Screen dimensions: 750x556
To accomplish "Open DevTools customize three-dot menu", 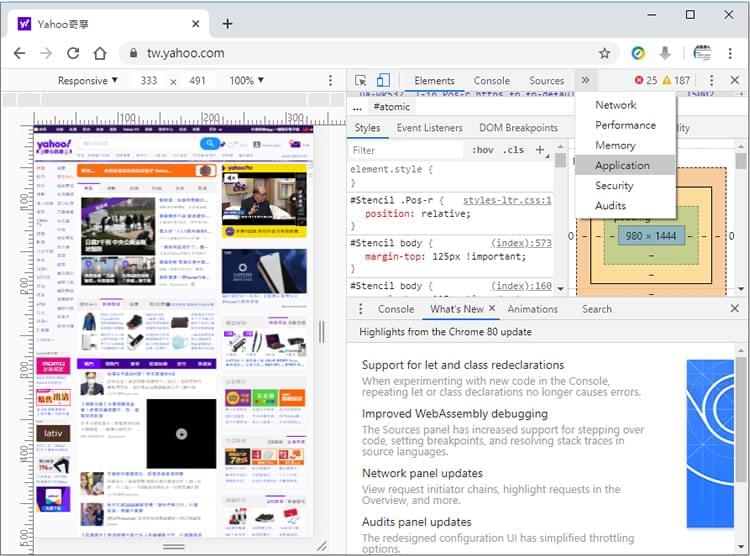I will (x=711, y=80).
